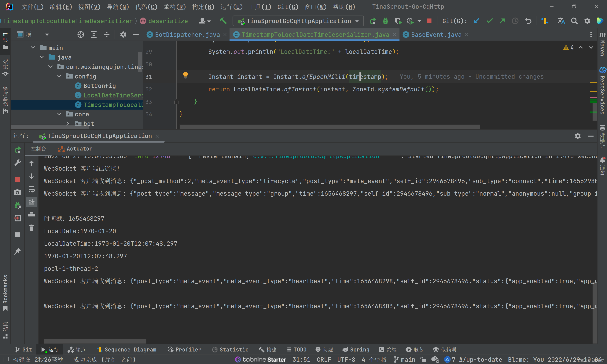607x364 pixels.
Task: Click the editor horizontal scrollbar
Action: click(329, 127)
